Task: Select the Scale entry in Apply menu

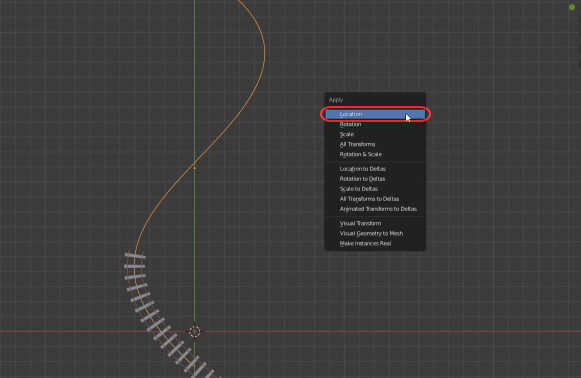Action: 375,134
